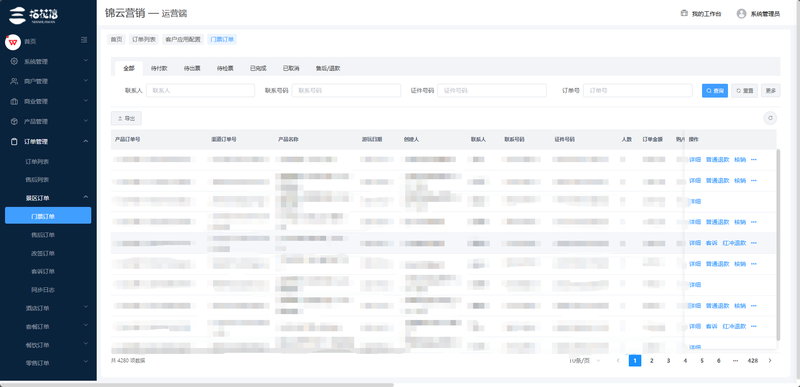
Task: Expand the 套餐订单 submenu
Action: pos(48,326)
